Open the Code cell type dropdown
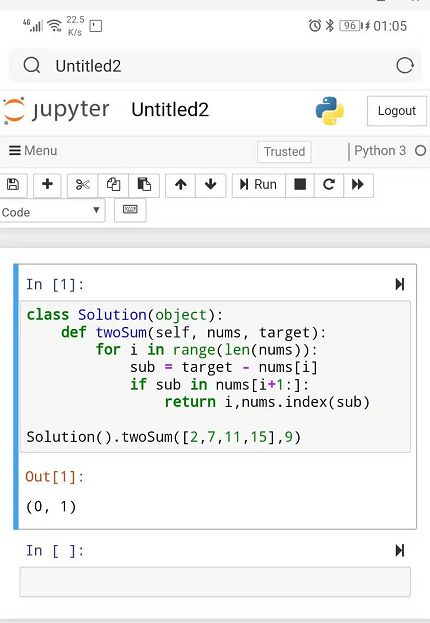430x623 pixels. point(52,211)
